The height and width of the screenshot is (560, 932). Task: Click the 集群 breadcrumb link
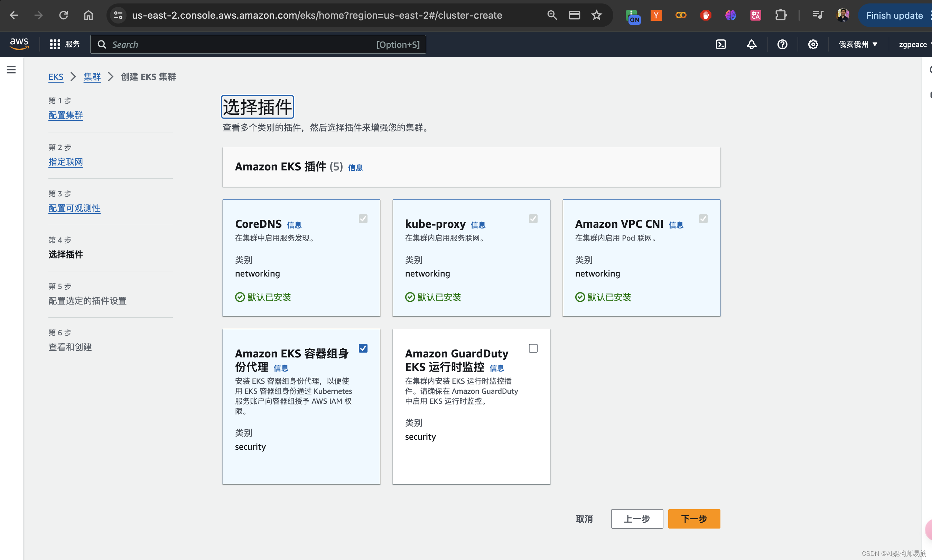coord(92,77)
